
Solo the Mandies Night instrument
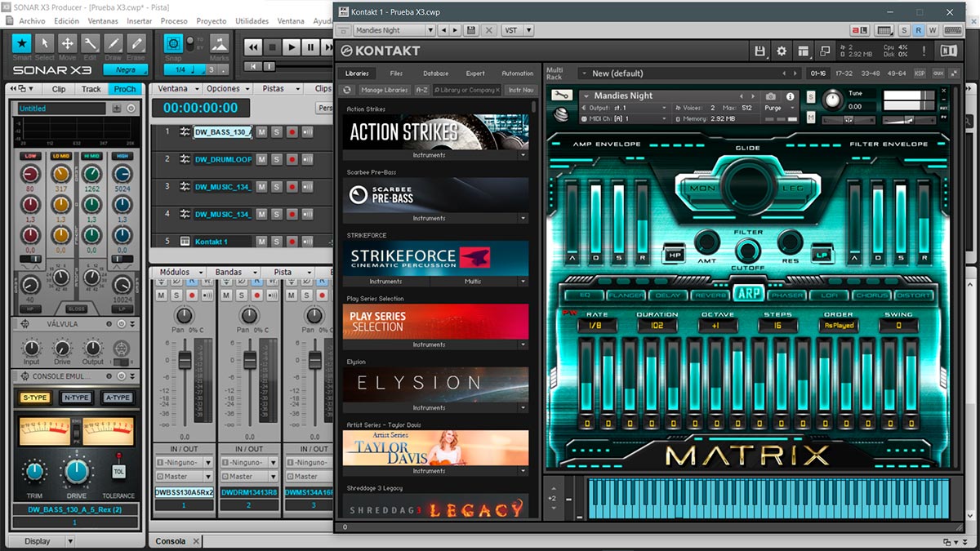pyautogui.click(x=811, y=96)
